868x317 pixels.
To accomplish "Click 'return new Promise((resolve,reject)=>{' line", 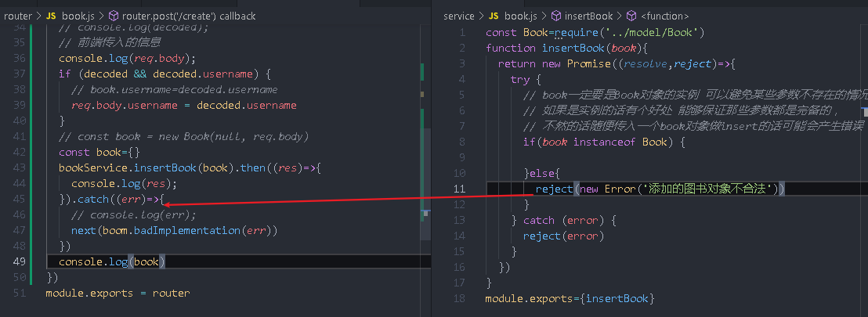I will pyautogui.click(x=617, y=63).
